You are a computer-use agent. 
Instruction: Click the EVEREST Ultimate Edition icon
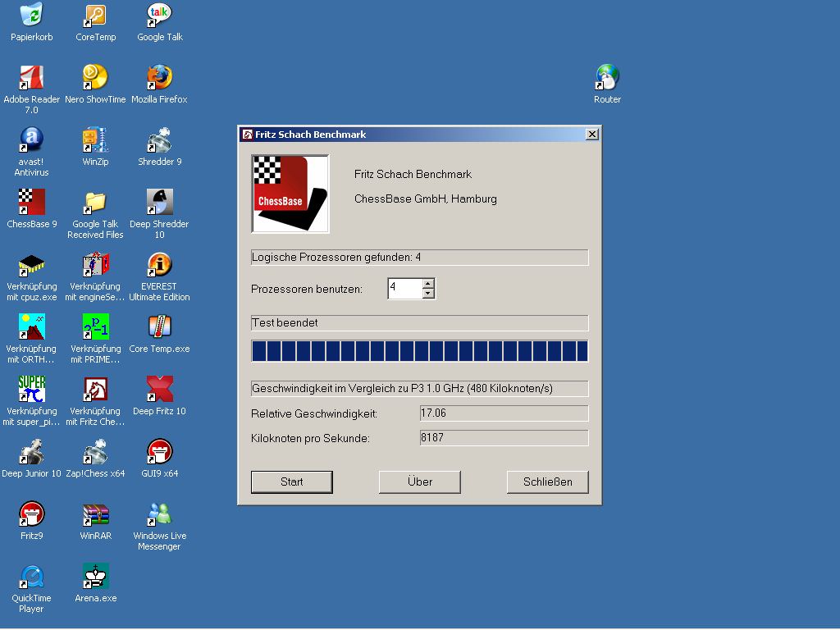(160, 264)
